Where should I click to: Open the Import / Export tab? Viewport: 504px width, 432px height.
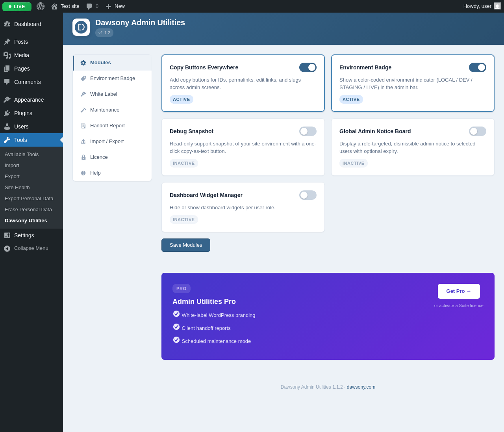[112, 142]
